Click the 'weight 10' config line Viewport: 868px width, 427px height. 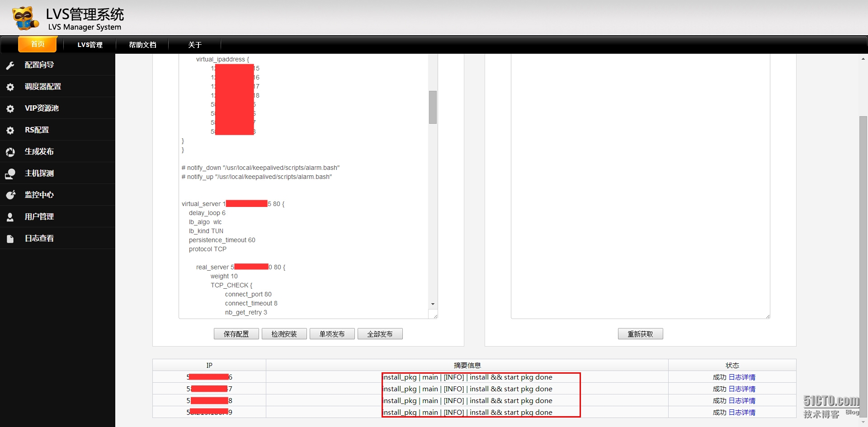[224, 276]
